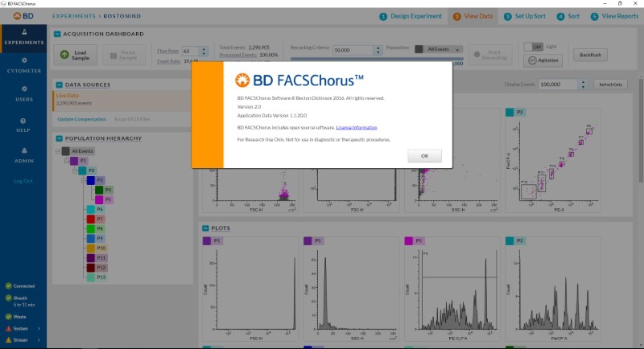644x349 pixels.
Task: Go to step 4 Sort
Action: (568, 16)
